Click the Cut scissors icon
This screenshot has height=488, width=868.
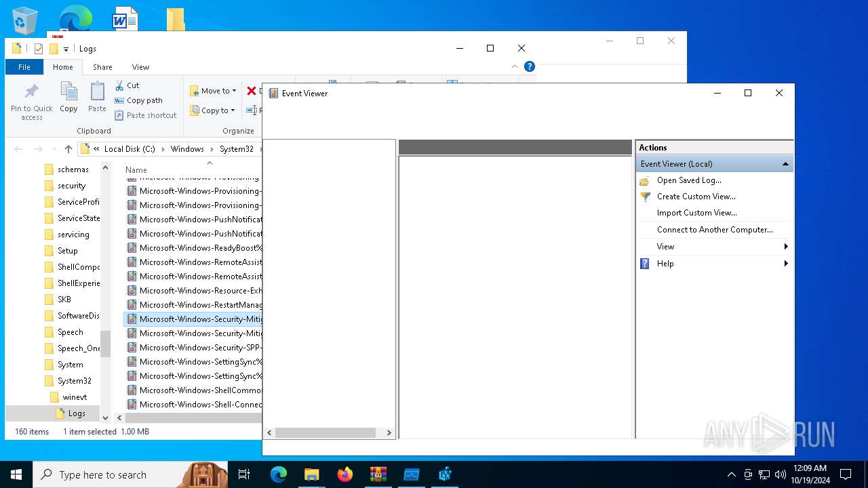click(119, 85)
